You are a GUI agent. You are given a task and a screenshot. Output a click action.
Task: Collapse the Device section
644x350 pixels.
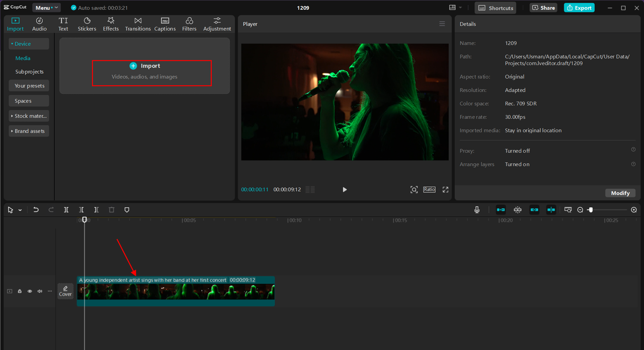[29, 44]
